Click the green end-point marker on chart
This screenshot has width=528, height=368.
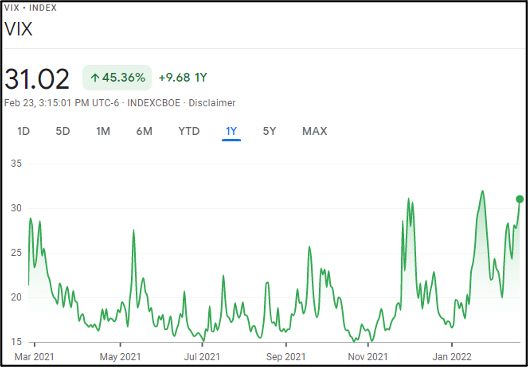pos(520,199)
